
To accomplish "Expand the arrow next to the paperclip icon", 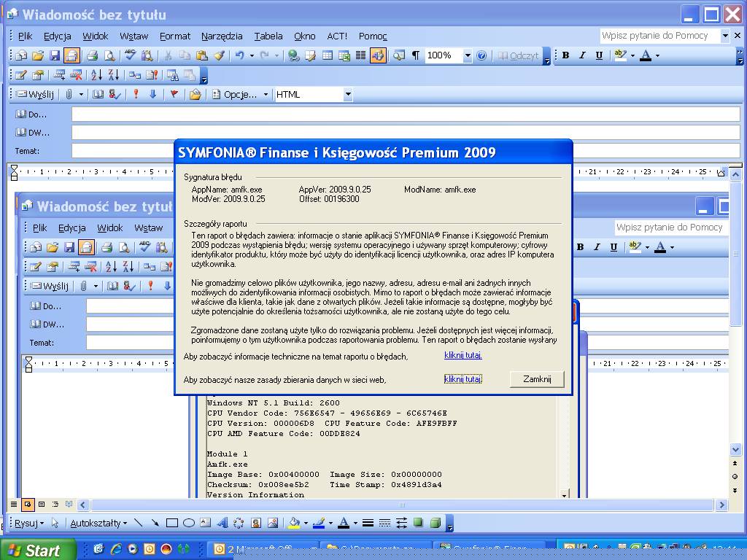I will pos(81,94).
